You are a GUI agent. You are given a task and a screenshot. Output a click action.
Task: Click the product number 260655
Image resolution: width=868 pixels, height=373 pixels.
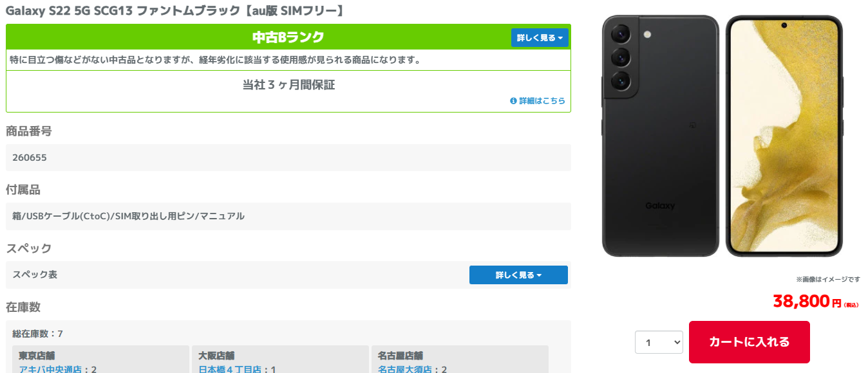pos(30,158)
